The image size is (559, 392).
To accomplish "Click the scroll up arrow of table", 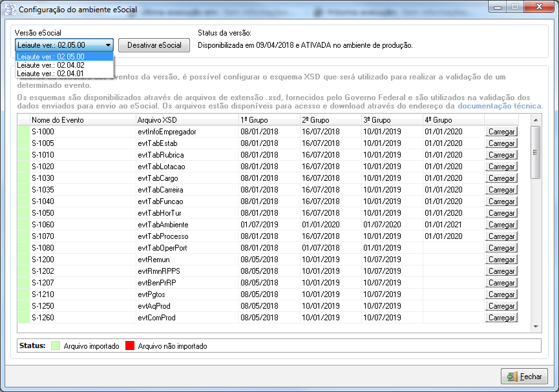I will (x=535, y=121).
